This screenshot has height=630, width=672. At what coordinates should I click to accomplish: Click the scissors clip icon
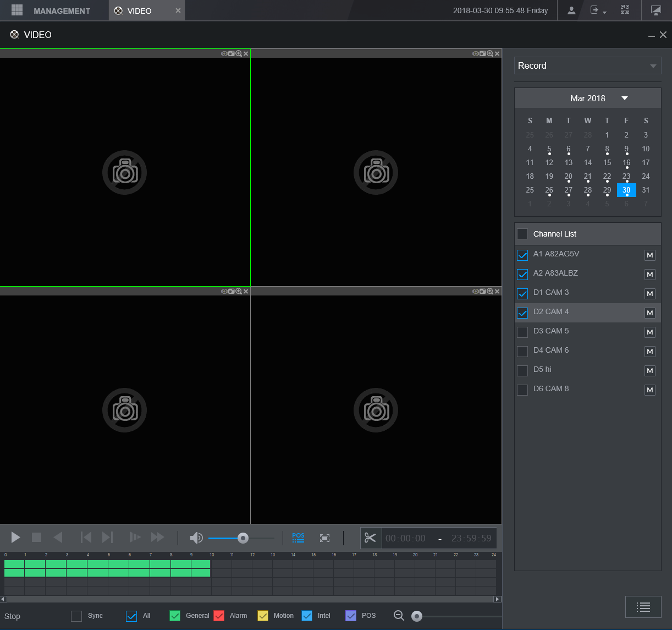(370, 538)
